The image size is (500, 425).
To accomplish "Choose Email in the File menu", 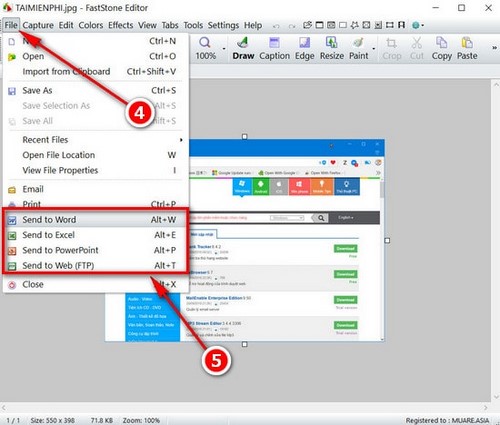I will click(95, 189).
